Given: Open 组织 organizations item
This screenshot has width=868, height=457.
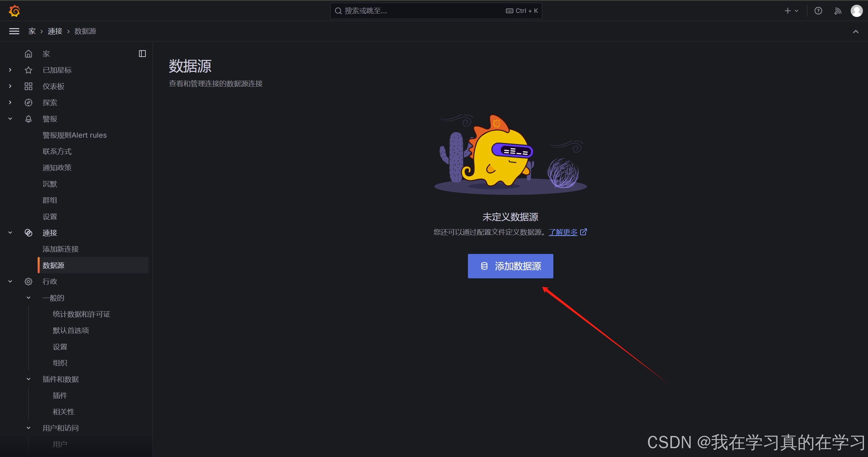Looking at the screenshot, I should click(60, 363).
